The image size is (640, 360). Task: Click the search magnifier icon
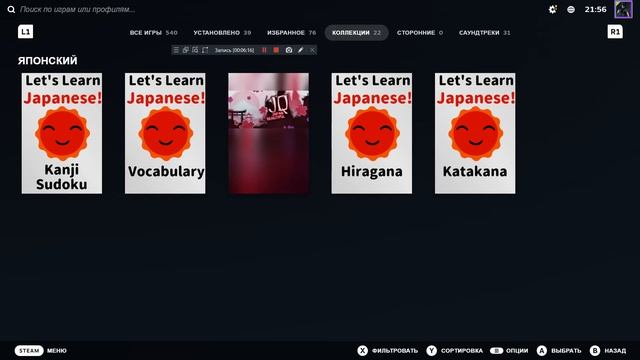11,9
